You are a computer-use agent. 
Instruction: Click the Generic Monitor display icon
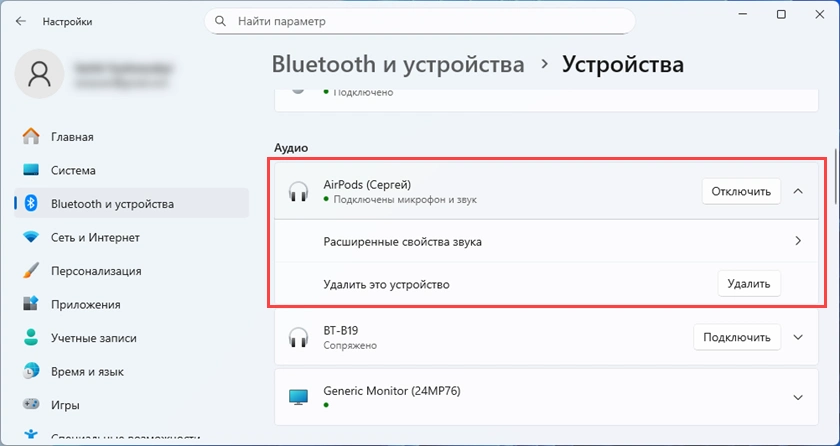298,397
